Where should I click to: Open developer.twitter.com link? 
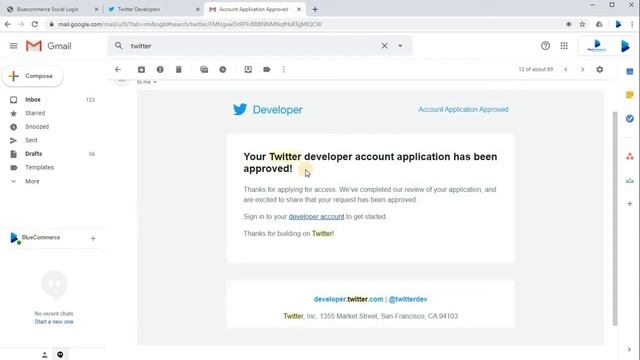click(348, 299)
